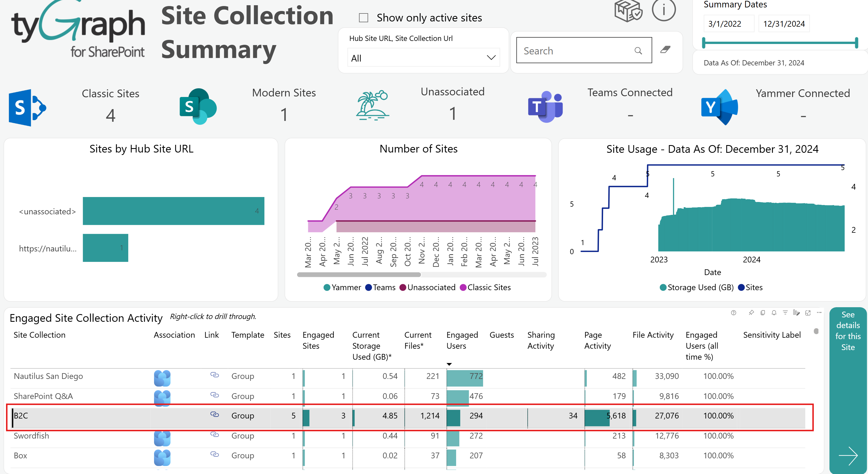Sort by Page Activity column header
868x474 pixels.
coord(597,340)
